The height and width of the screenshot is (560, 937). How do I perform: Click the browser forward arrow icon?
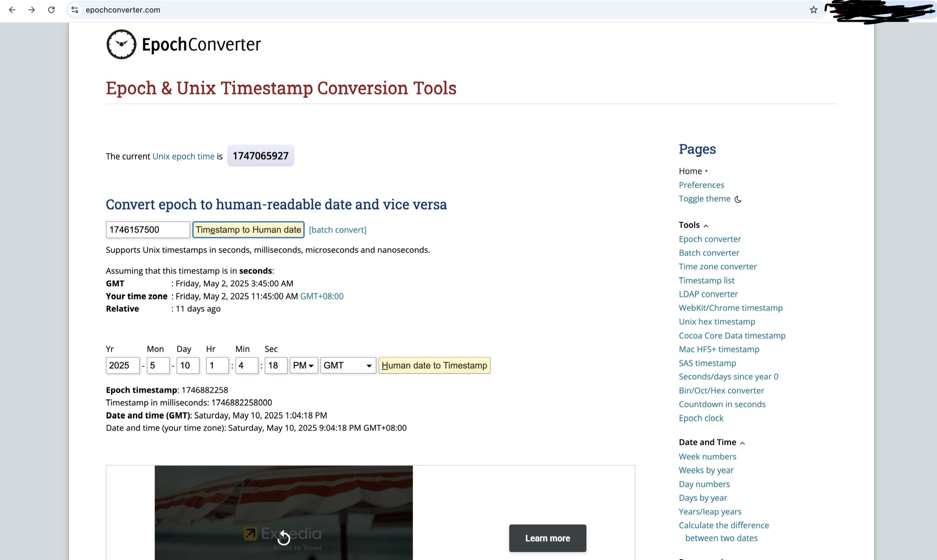(x=32, y=10)
